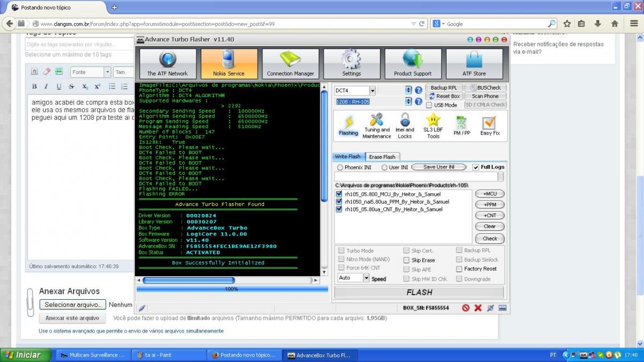
Task: Click the 100% flashing progress bar
Action: 232,289
